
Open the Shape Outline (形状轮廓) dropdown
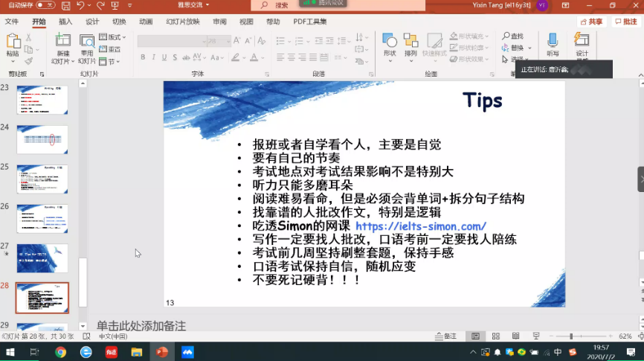pos(469,48)
